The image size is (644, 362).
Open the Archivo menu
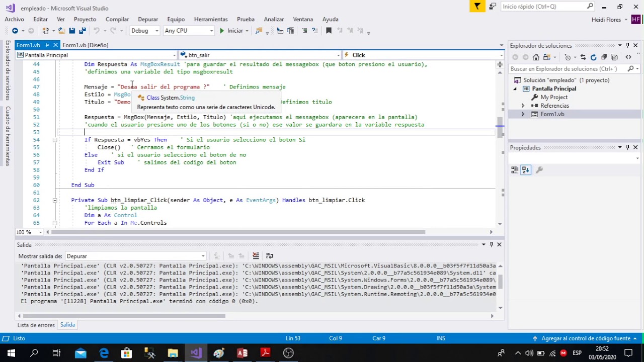click(15, 19)
